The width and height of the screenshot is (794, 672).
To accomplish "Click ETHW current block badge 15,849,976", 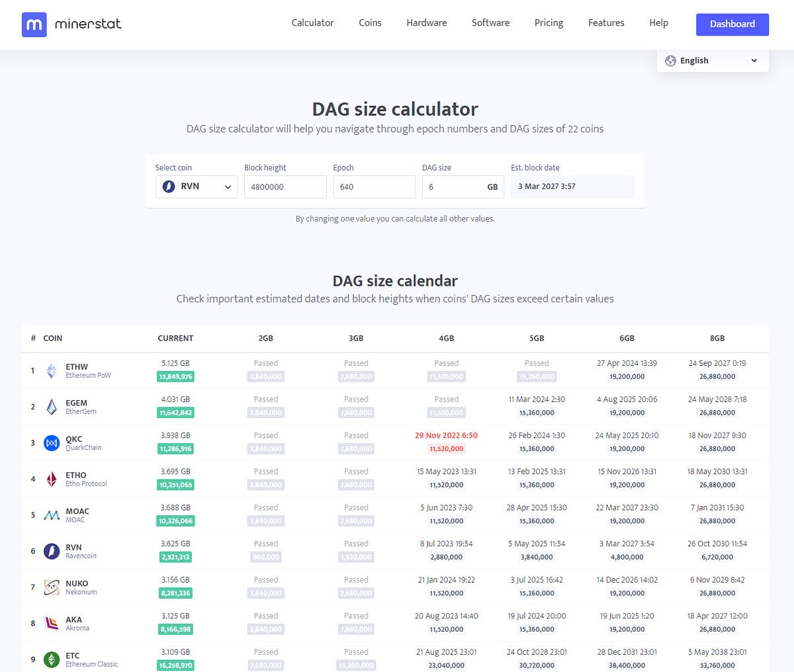I will 175,376.
